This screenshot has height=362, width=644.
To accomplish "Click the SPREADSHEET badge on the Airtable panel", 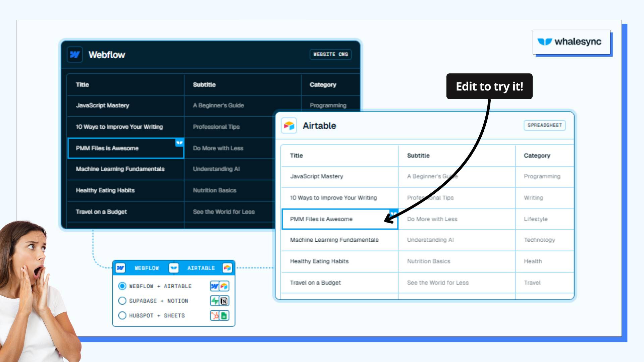I will coord(544,125).
